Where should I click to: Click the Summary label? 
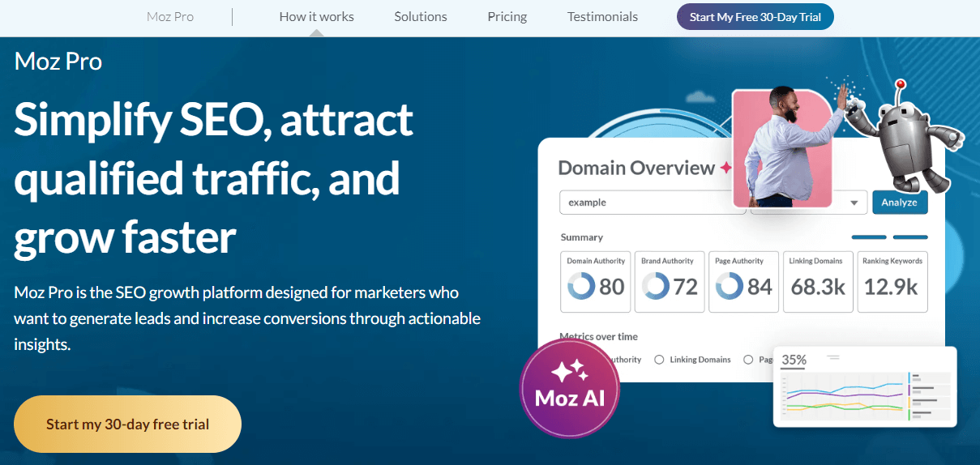point(582,237)
